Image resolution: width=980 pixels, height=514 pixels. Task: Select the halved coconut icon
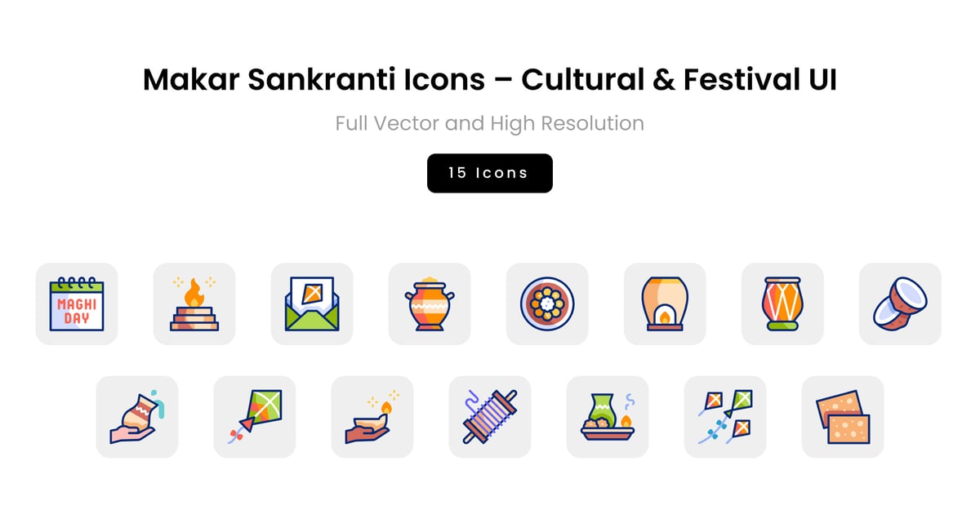900,304
